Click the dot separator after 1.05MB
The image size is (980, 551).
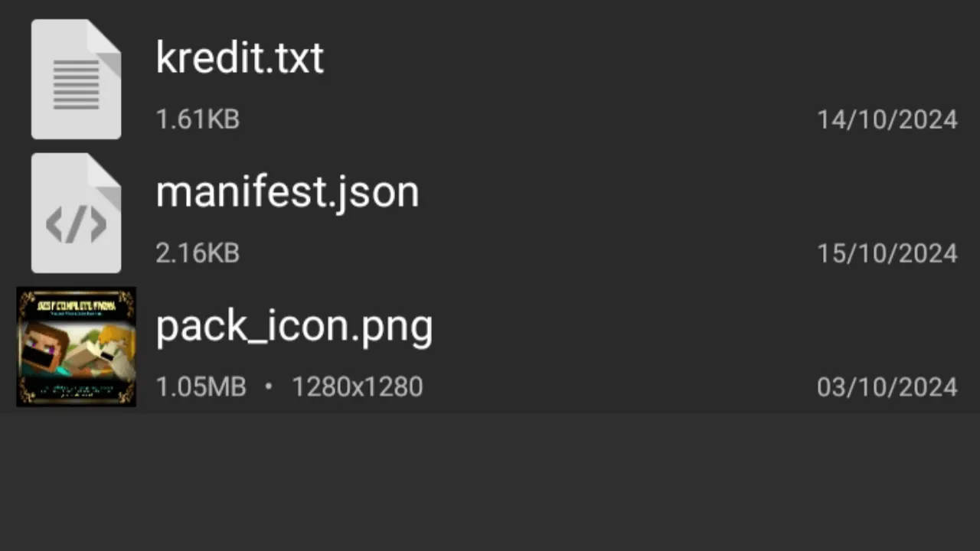point(268,387)
